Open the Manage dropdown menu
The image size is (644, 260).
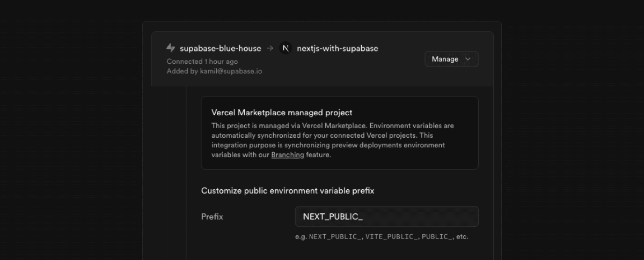[x=451, y=59]
